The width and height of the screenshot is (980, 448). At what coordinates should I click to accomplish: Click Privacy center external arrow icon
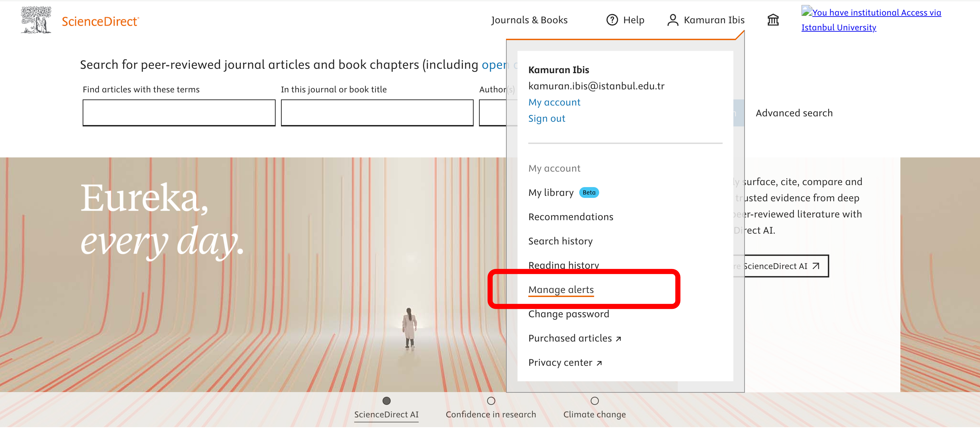599,363
